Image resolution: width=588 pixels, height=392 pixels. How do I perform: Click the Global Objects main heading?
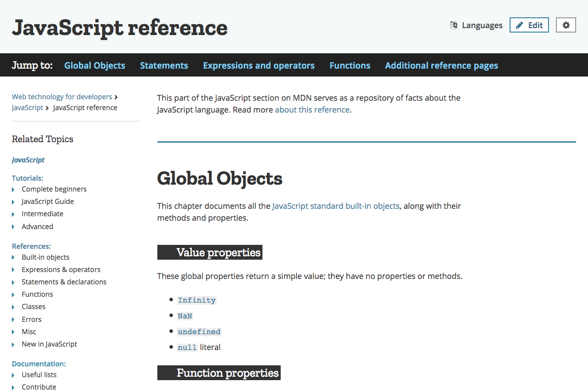pyautogui.click(x=220, y=179)
